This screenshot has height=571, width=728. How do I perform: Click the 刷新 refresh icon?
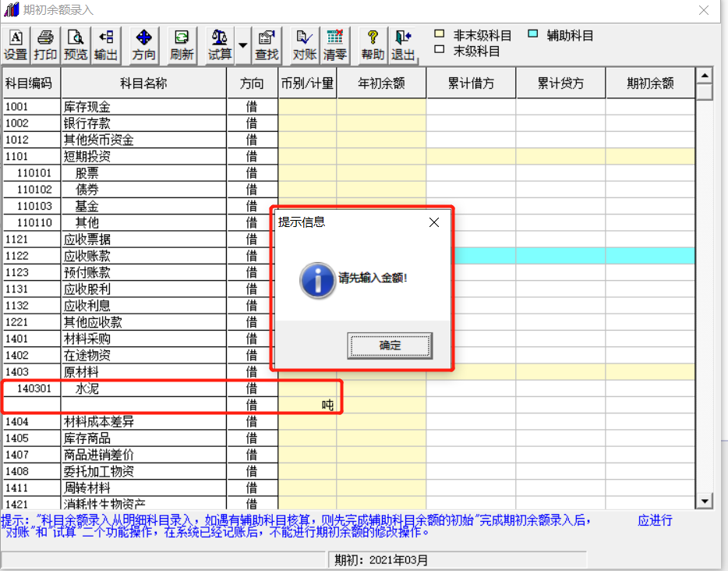[182, 45]
